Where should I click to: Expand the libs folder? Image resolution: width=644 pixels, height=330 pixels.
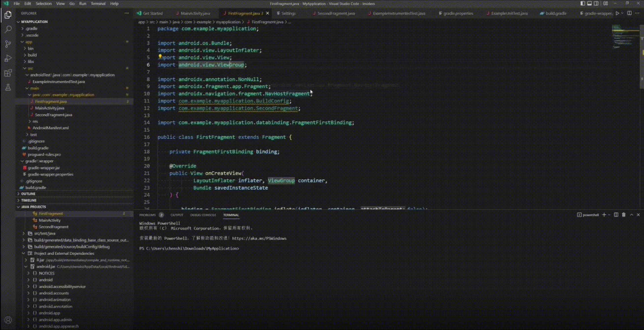31,62
